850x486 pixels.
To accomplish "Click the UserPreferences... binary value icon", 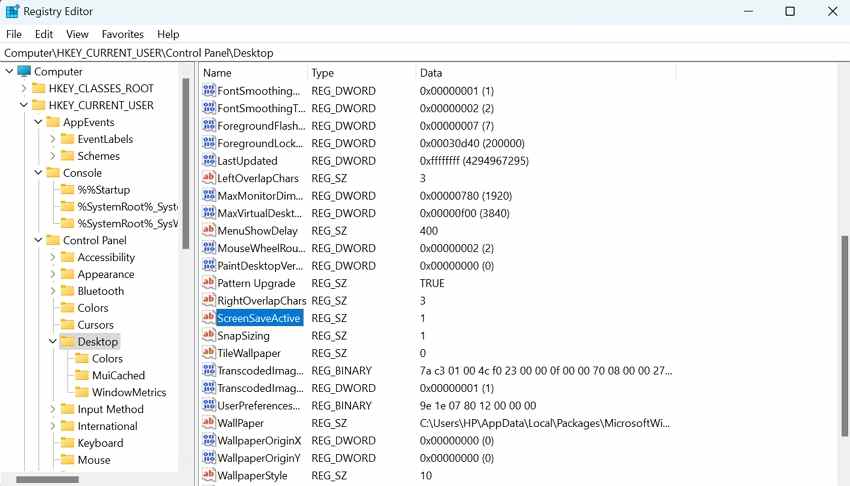I will click(209, 405).
